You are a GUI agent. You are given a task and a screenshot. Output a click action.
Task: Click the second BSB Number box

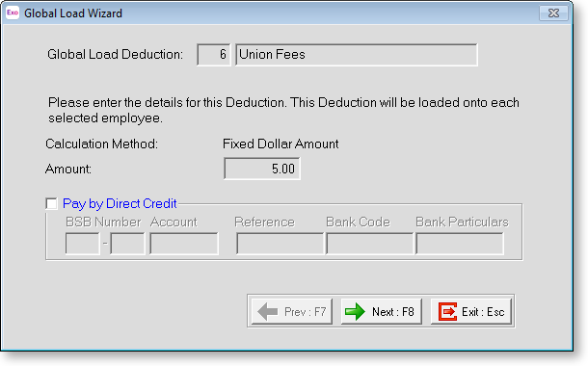point(127,244)
